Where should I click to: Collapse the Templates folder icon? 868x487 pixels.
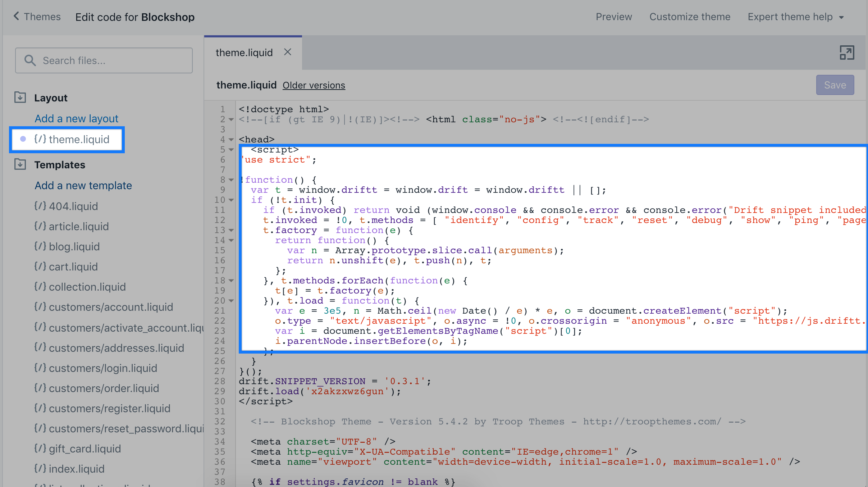[x=20, y=164]
